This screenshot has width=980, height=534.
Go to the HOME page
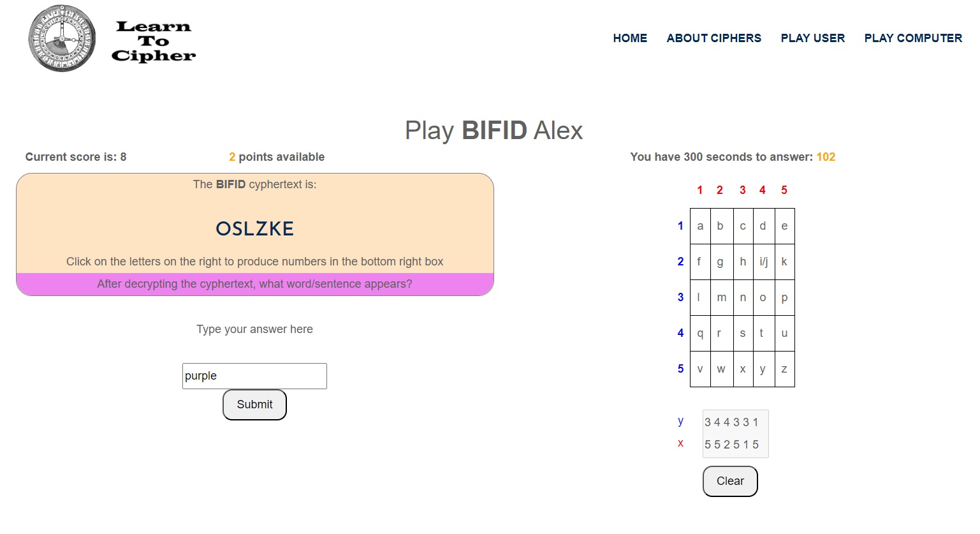(x=630, y=38)
